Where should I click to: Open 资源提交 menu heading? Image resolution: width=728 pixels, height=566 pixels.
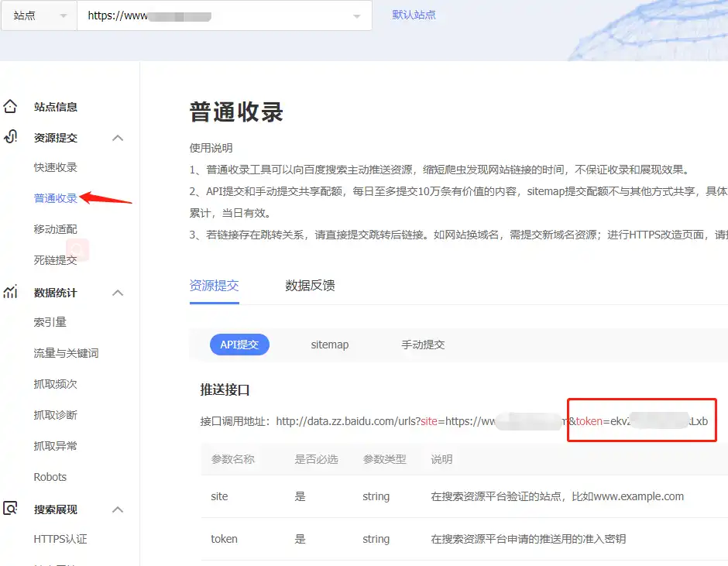tap(56, 138)
